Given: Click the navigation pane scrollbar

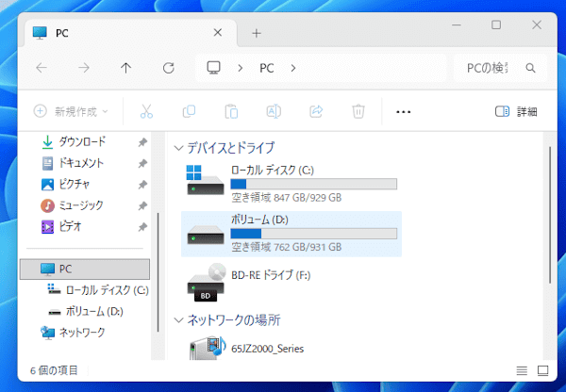Looking at the screenshot, I should pos(158,272).
